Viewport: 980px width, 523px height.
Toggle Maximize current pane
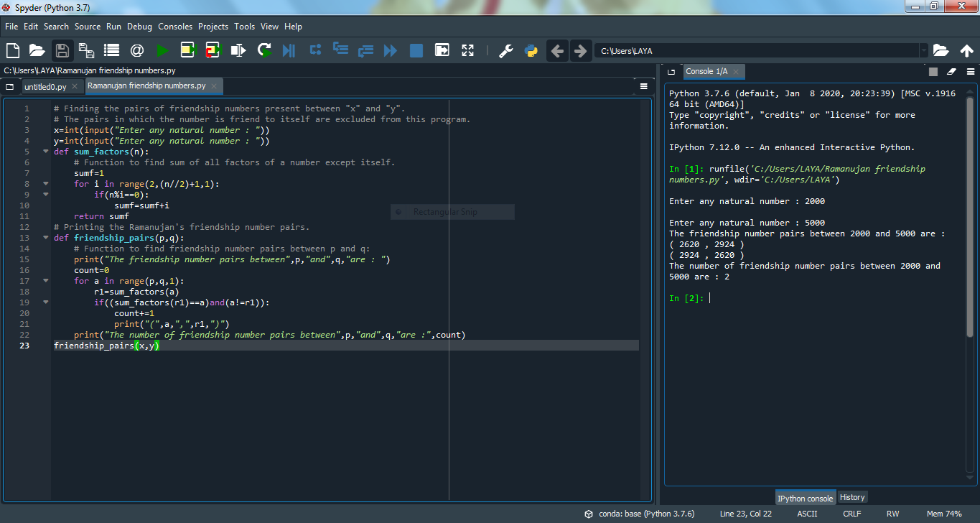pyautogui.click(x=442, y=50)
